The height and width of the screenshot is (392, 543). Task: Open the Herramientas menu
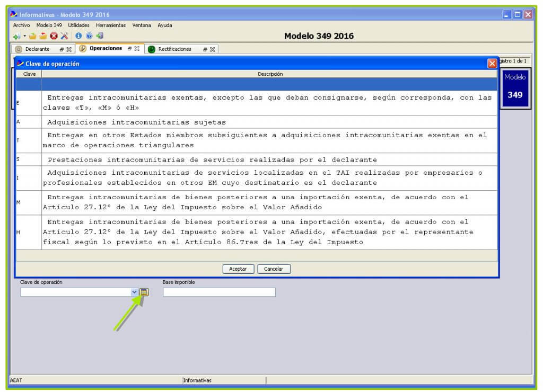coord(111,25)
